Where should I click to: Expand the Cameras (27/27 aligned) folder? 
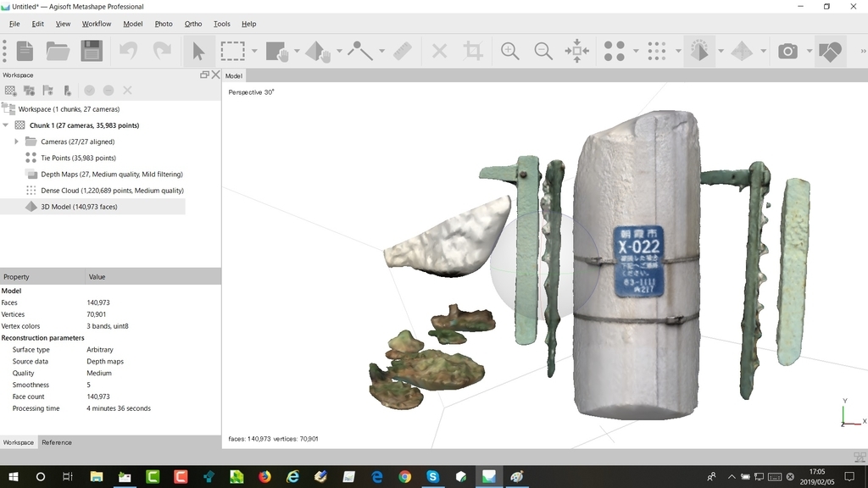17,141
